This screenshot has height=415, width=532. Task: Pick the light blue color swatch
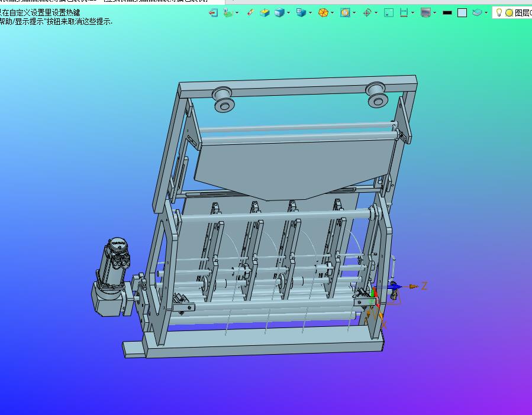pyautogui.click(x=462, y=13)
